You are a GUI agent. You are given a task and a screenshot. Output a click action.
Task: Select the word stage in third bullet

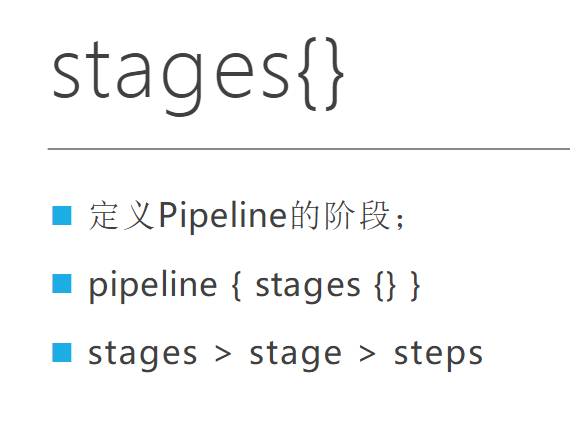pos(295,355)
